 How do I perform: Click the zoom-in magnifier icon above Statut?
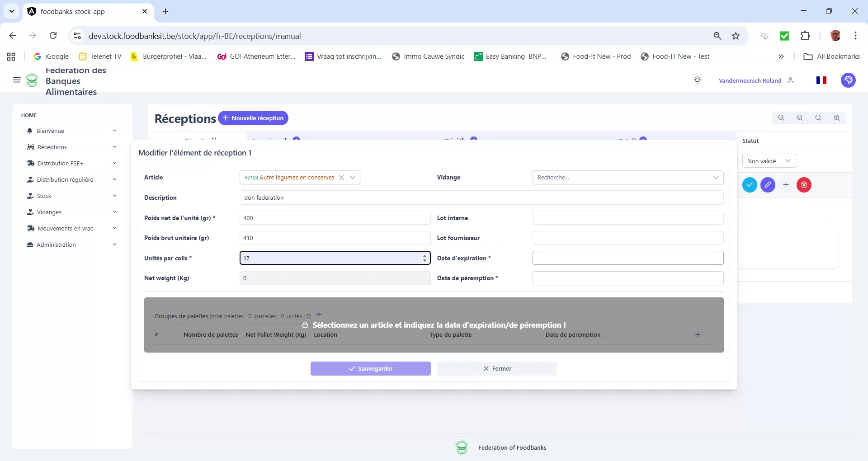tap(837, 118)
